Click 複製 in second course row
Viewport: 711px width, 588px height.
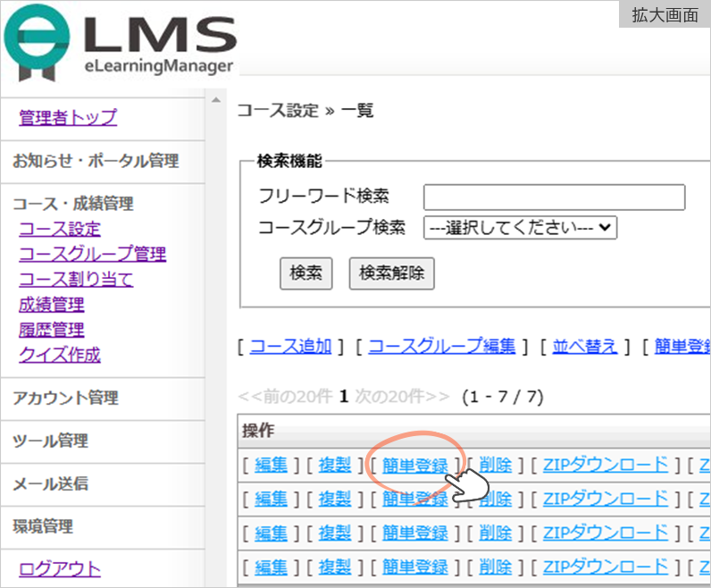coord(335,499)
